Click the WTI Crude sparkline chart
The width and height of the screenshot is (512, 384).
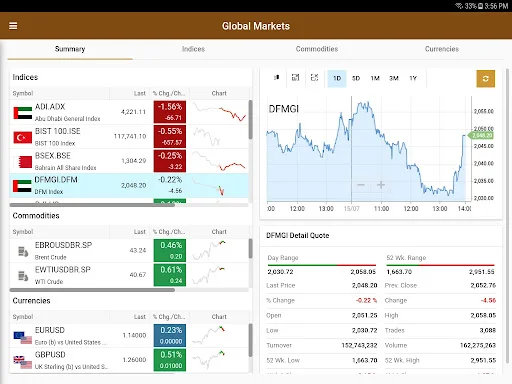click(209, 275)
